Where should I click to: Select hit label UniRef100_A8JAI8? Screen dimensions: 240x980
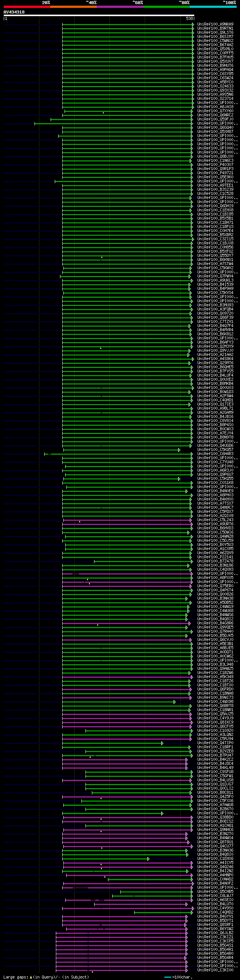[215, 107]
